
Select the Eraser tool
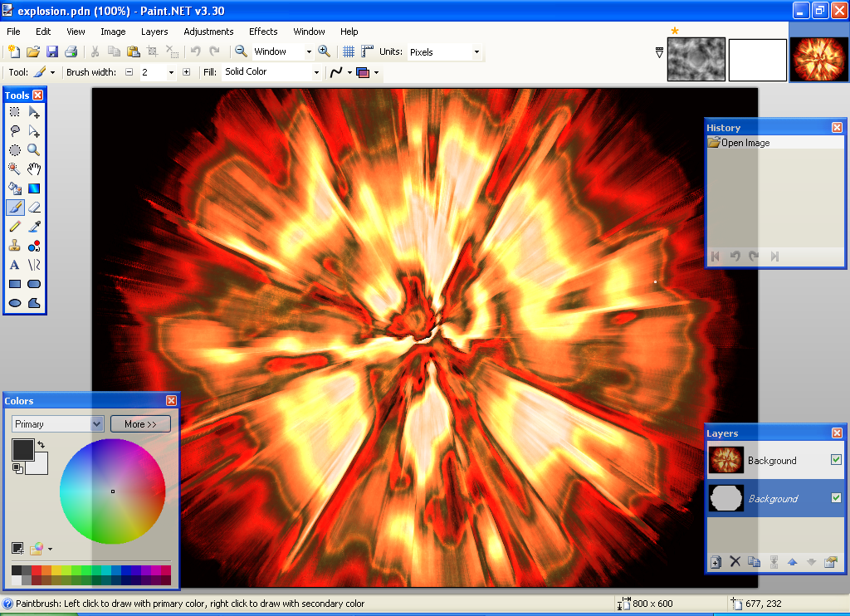[34, 208]
